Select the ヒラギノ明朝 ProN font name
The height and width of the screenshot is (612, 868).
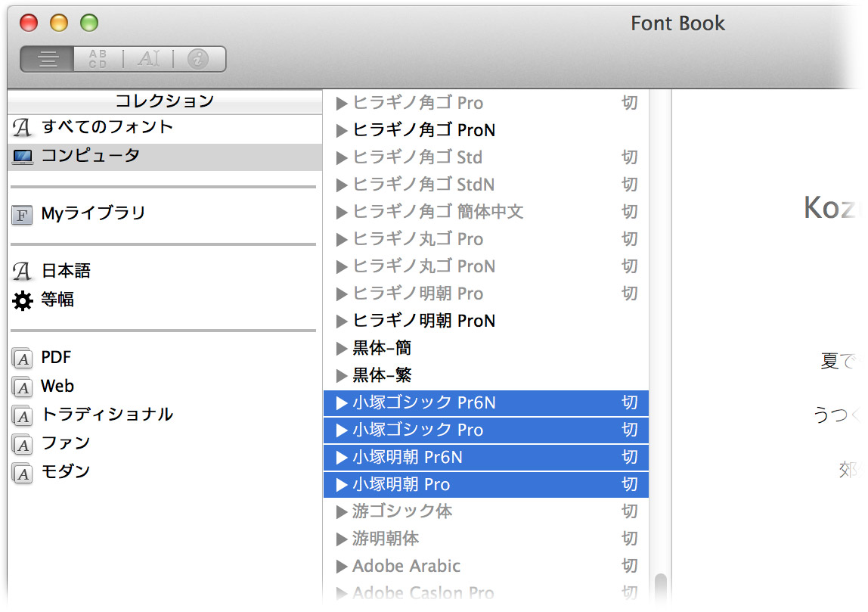pos(424,321)
